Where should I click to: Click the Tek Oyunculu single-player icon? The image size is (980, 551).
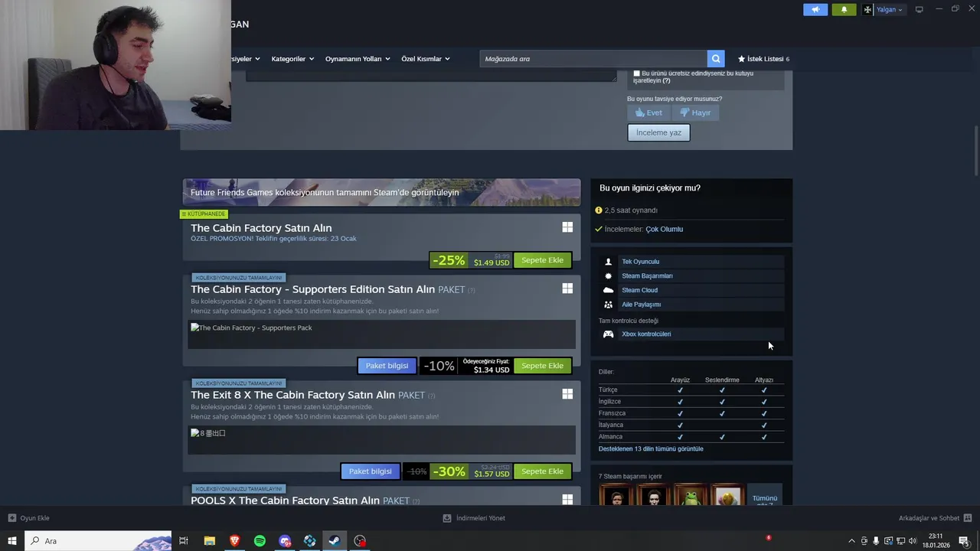tap(609, 262)
